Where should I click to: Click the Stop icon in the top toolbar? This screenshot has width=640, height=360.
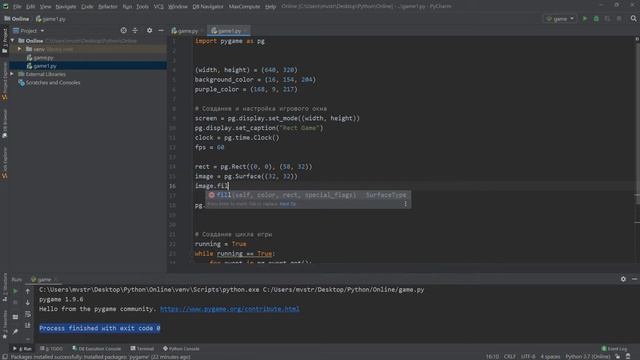tap(619, 19)
